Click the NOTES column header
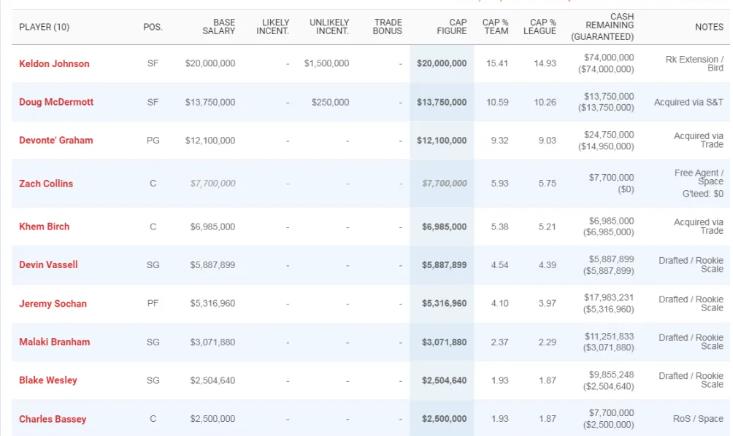The width and height of the screenshot is (733, 436). [709, 27]
